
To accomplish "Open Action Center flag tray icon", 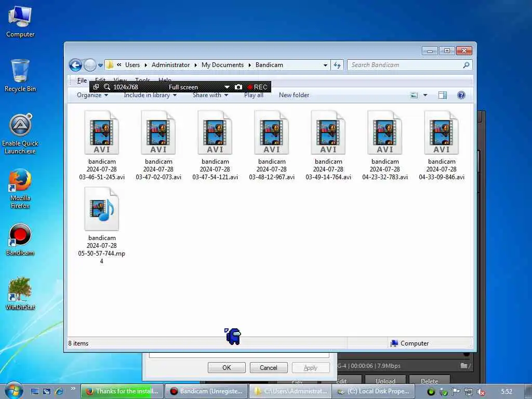I will coord(456,392).
